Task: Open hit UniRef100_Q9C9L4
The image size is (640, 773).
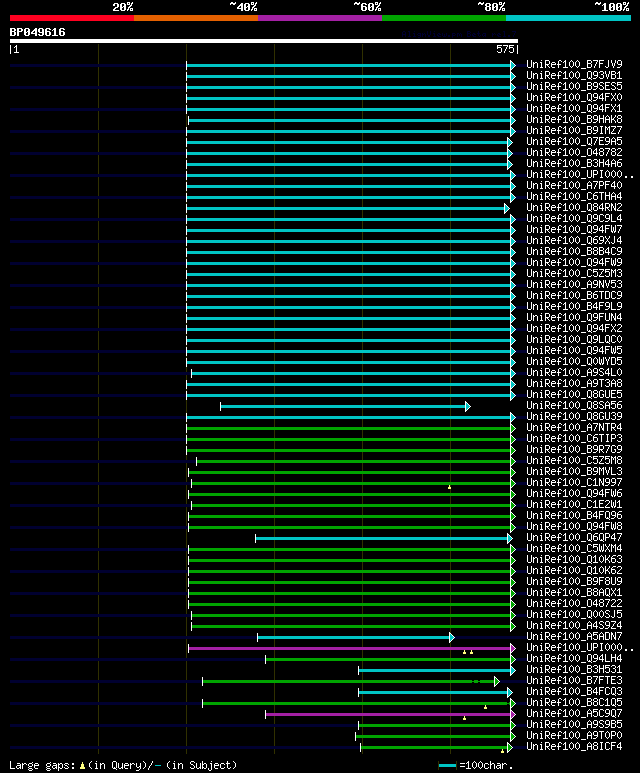Action: click(x=574, y=218)
